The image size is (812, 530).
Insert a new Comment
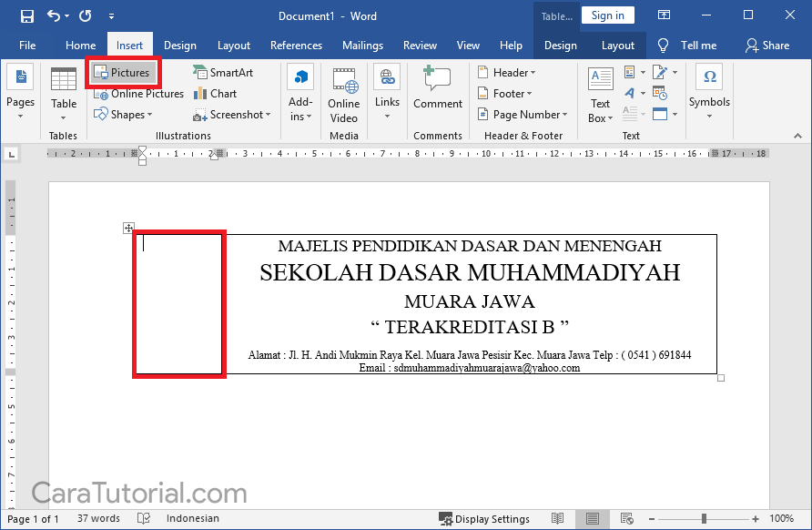pyautogui.click(x=438, y=88)
